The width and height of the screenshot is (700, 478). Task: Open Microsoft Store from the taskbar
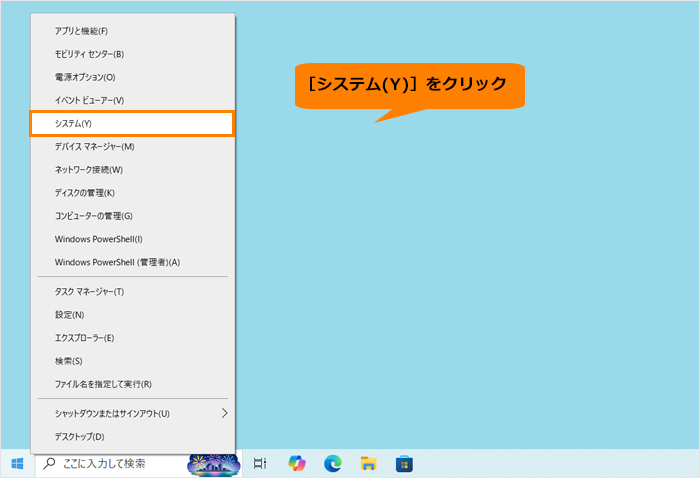pyautogui.click(x=404, y=464)
